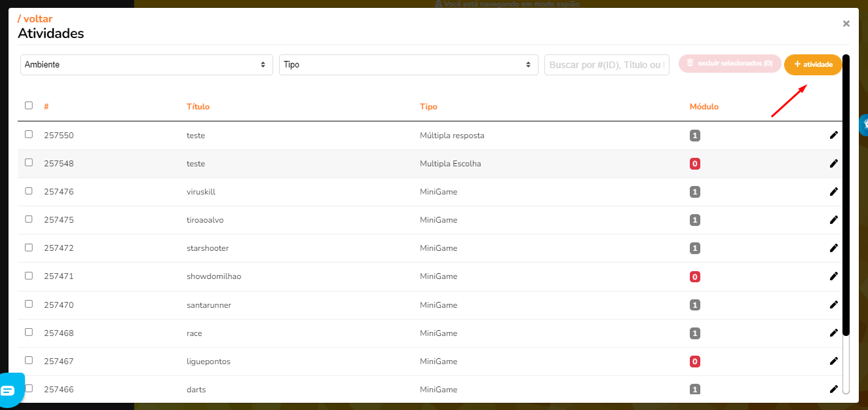The height and width of the screenshot is (410, 868).
Task: Click red module badge 0 in row 257548
Action: pos(695,164)
